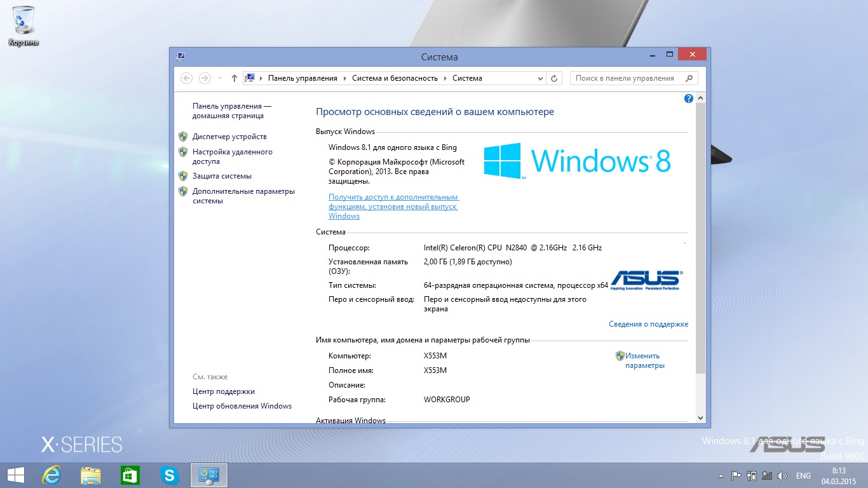Open Windows Store from the taskbar
Screen dimensions: 868x488
130,475
